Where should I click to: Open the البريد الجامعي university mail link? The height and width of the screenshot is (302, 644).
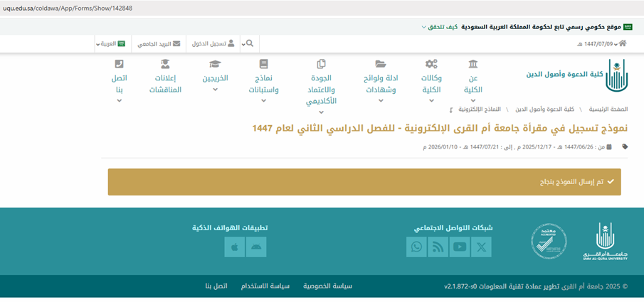[154, 44]
